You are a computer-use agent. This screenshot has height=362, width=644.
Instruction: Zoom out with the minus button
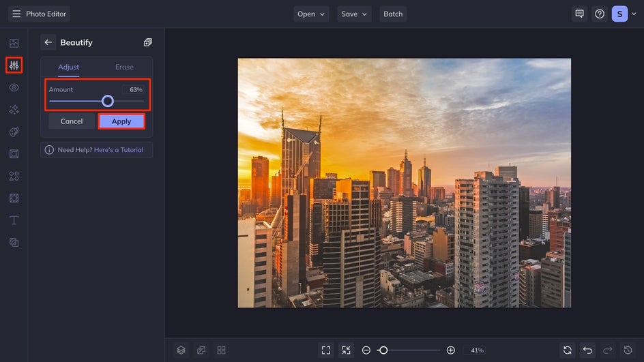click(x=366, y=350)
